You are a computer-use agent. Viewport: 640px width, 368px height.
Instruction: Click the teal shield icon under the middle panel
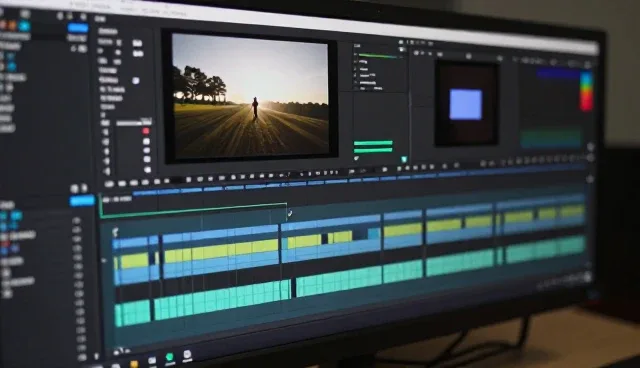click(x=404, y=159)
